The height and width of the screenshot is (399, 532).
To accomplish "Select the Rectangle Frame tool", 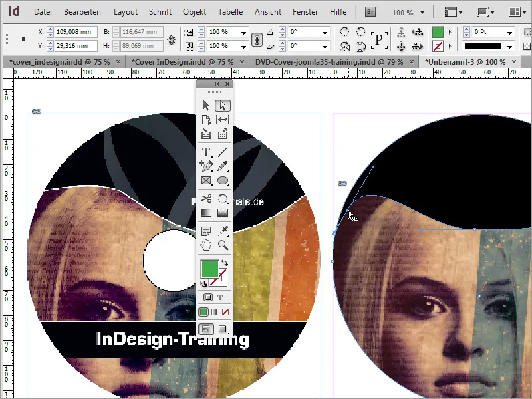I will pos(206,180).
